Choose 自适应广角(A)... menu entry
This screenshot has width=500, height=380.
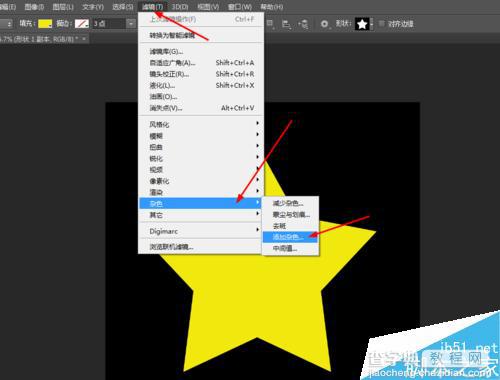point(201,63)
